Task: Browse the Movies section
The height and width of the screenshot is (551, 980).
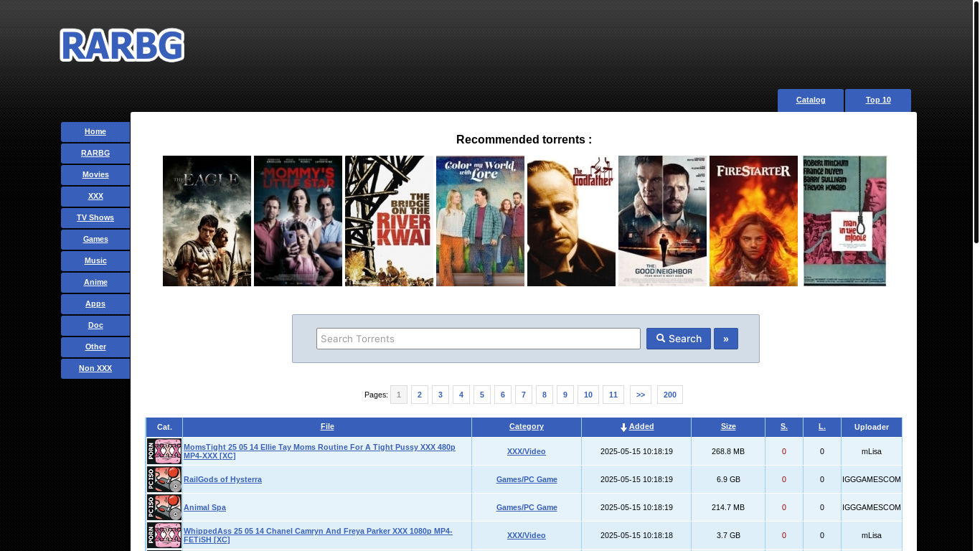Action: 95,175
